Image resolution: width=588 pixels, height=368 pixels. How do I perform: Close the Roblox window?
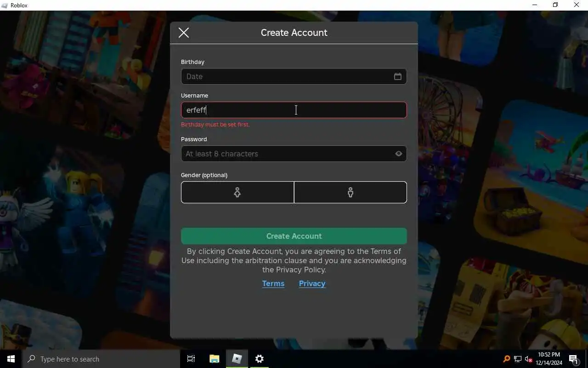tap(577, 5)
